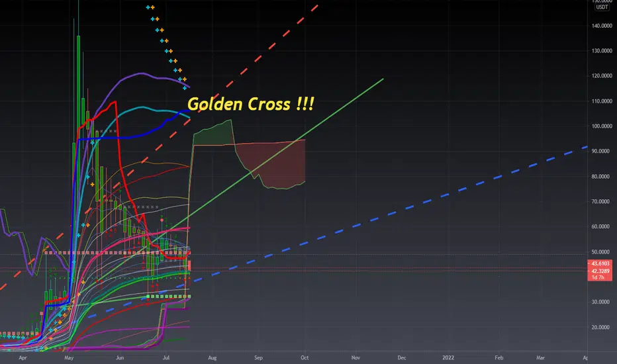Viewport: 617px width, 364px height.
Task: Click the Jul label on the time axis
Action: [x=166, y=357]
